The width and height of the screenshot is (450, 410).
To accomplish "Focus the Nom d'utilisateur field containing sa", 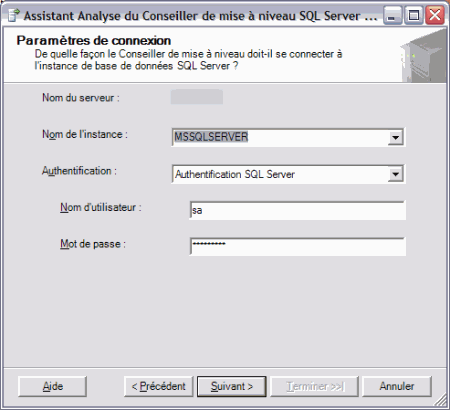I will (x=298, y=210).
